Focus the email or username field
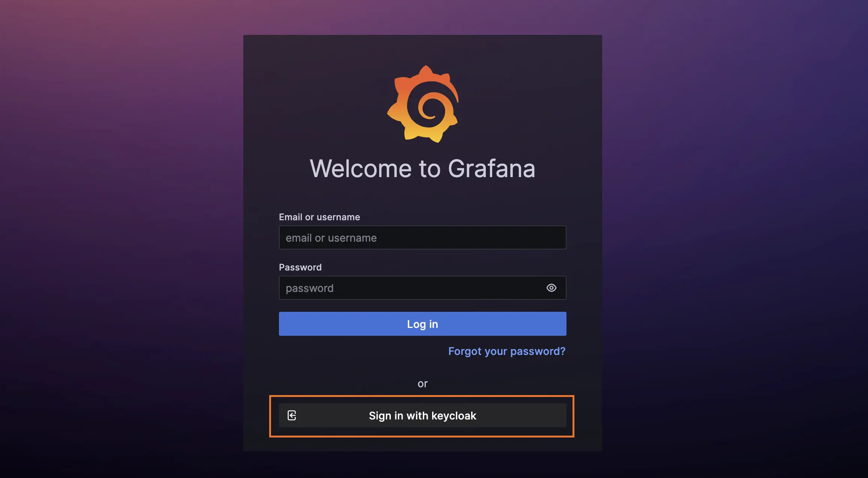 (422, 237)
